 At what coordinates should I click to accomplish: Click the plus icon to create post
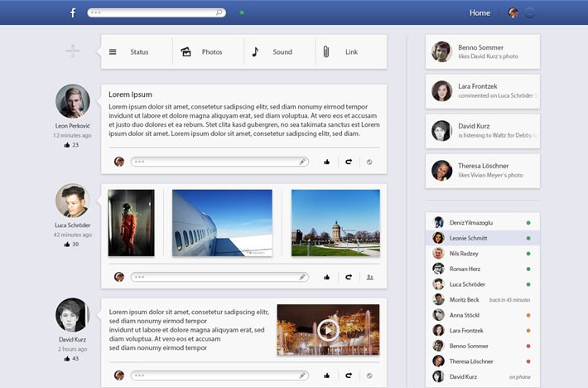73,51
